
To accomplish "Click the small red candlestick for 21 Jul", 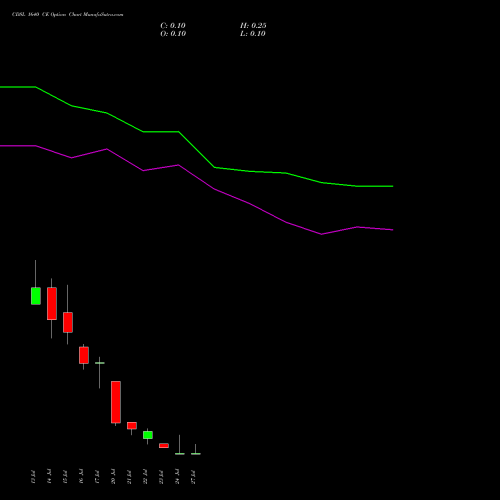I will click(132, 426).
